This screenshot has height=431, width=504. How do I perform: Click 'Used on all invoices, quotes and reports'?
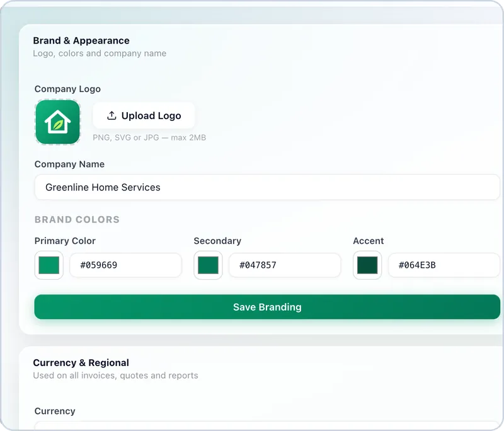[116, 376]
